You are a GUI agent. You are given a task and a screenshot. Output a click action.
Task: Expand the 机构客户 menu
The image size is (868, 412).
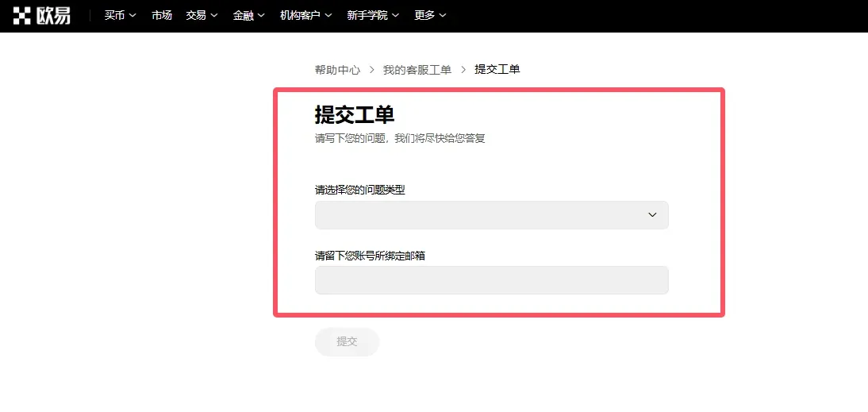click(306, 16)
